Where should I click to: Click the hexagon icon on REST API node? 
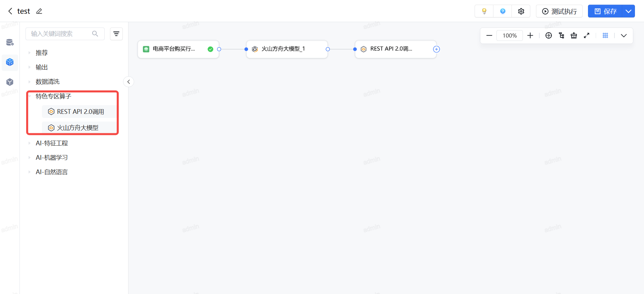364,49
